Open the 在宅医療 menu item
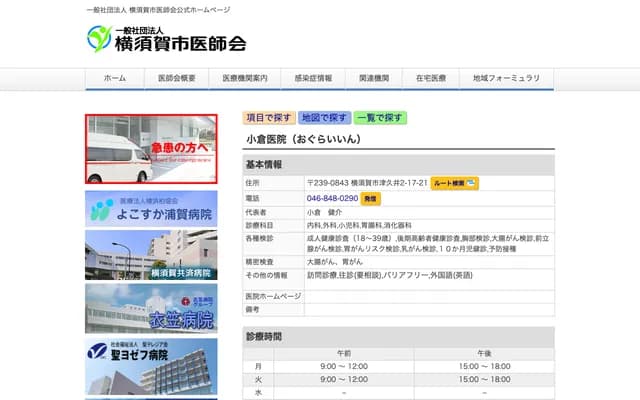640x400 pixels. pos(431,78)
